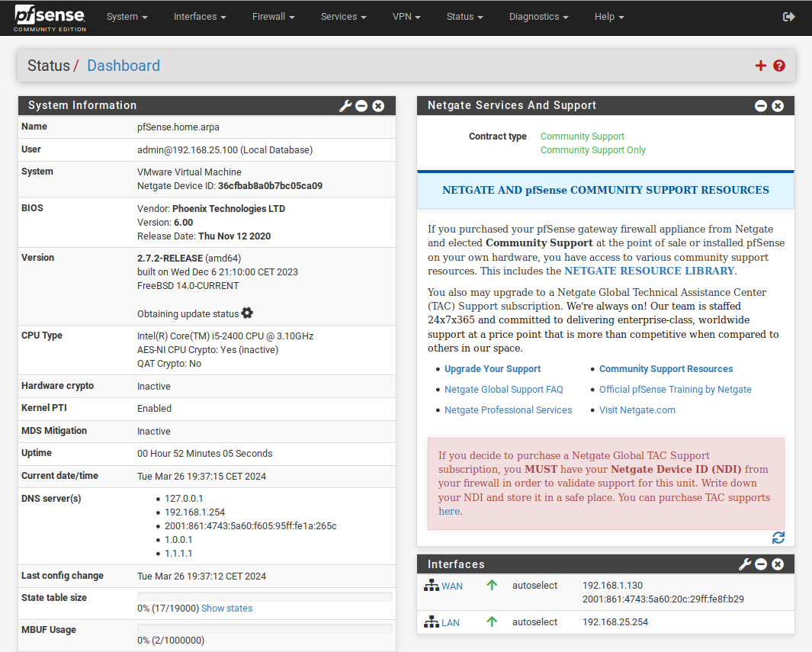Open System Information wrench settings
Image resolution: width=812 pixels, height=652 pixels.
tap(345, 106)
